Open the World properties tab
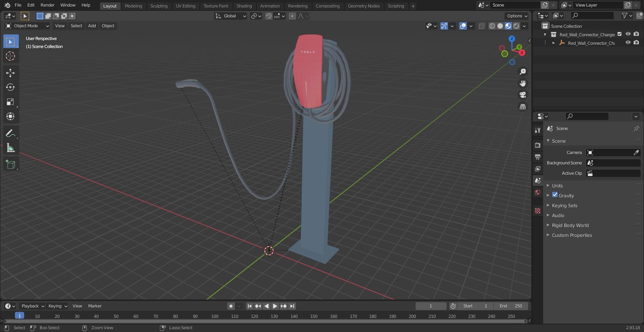Screen dimensions: 644x332 coord(538,192)
